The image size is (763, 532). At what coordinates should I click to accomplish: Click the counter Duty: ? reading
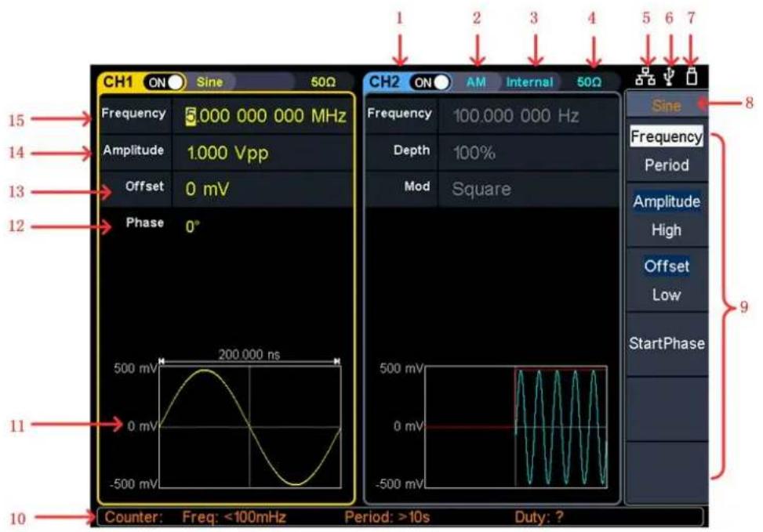pyautogui.click(x=540, y=517)
